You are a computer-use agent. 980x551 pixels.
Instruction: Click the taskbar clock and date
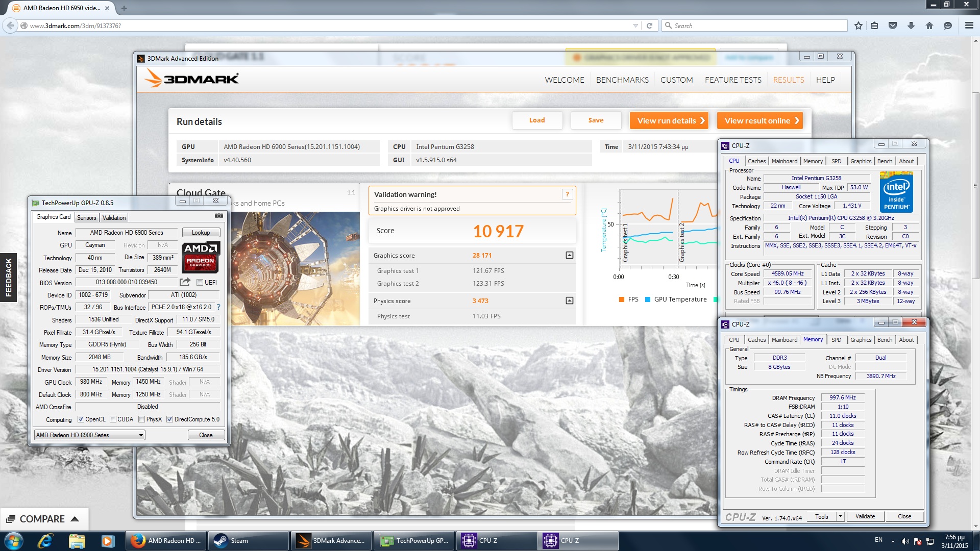coord(954,541)
